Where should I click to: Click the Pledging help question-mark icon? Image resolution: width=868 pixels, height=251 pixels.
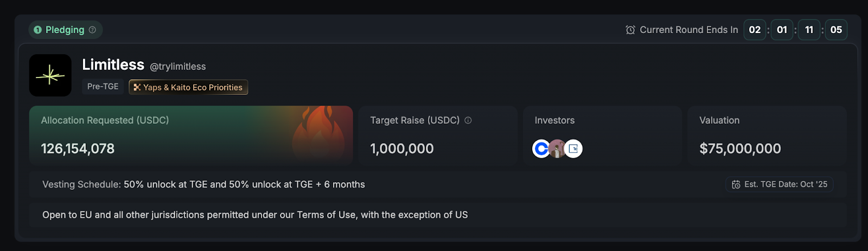pyautogui.click(x=92, y=30)
